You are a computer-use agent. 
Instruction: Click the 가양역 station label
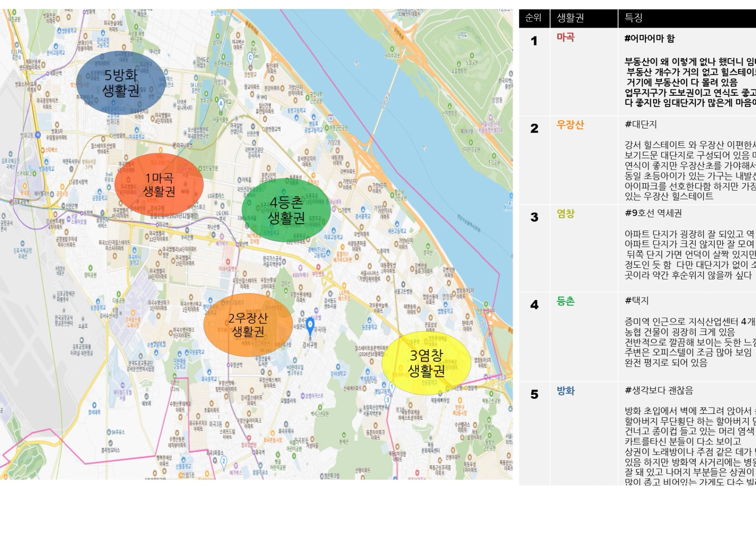coord(346,210)
